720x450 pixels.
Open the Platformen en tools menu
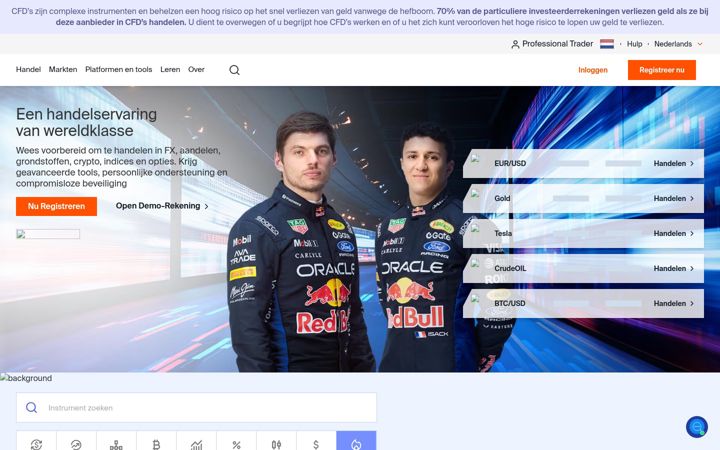coord(118,69)
